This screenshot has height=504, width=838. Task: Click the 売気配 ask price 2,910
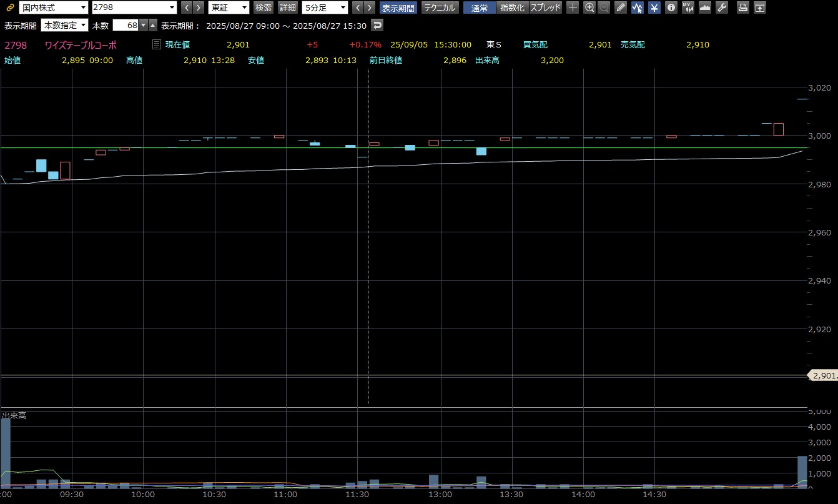point(698,45)
